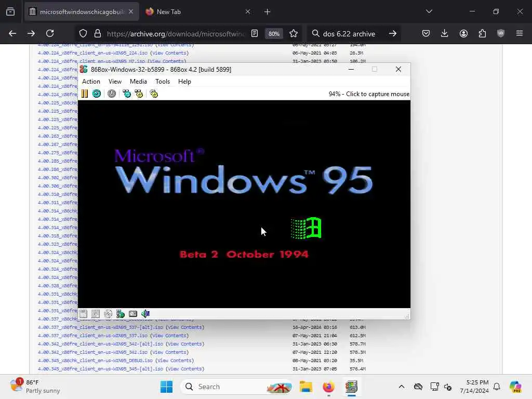Open the Windows Start button
The image size is (532, 399).
click(166, 387)
